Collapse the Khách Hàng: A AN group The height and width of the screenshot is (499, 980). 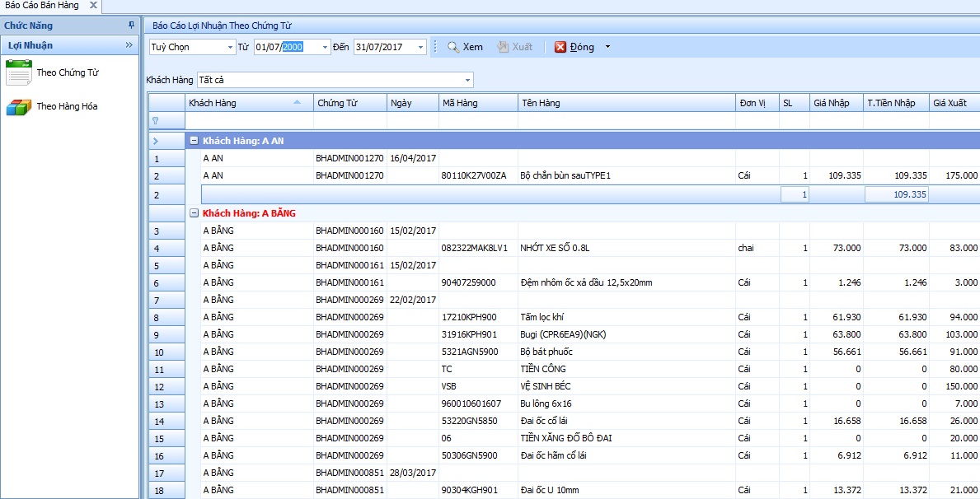click(x=194, y=141)
